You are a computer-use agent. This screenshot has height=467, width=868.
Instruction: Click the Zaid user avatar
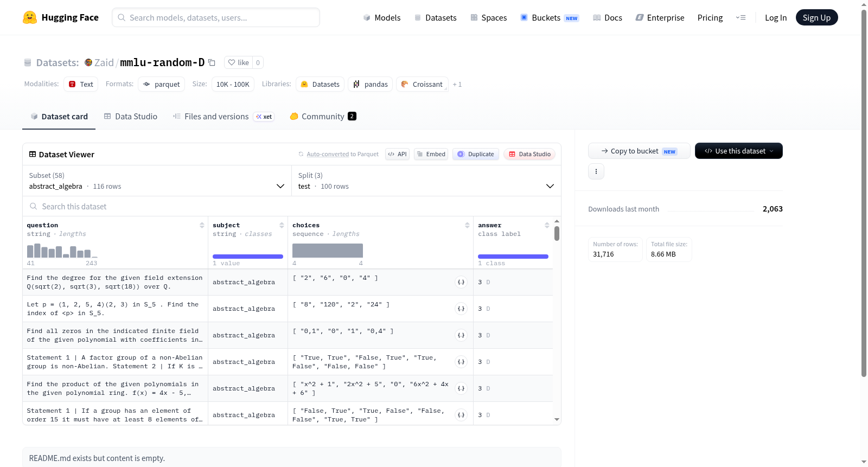[88, 62]
